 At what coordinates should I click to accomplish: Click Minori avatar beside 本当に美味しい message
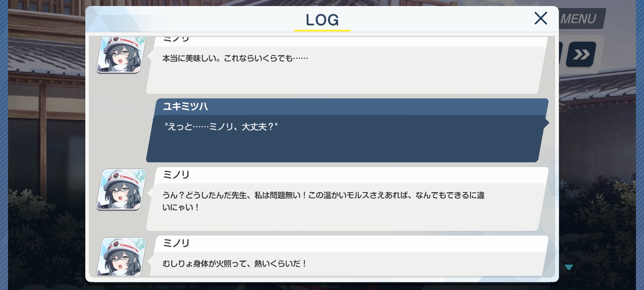(121, 54)
